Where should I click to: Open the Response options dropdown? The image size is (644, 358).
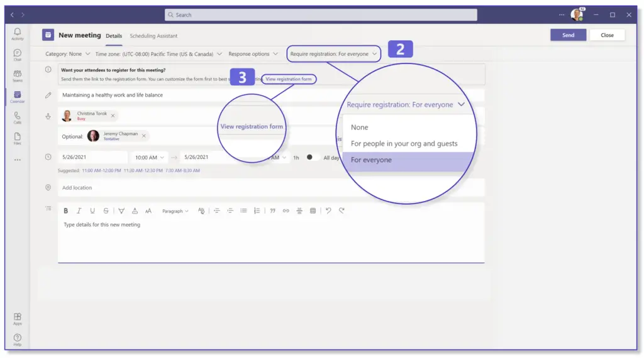pos(253,54)
